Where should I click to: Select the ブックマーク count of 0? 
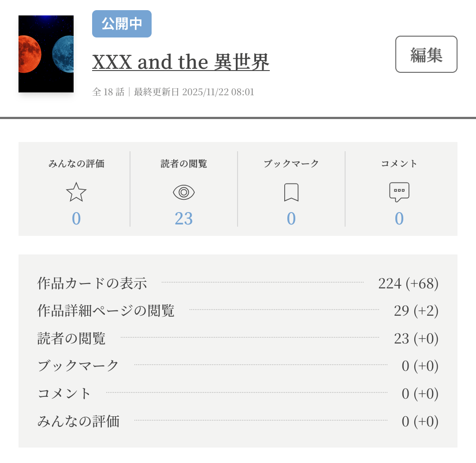coord(291,219)
